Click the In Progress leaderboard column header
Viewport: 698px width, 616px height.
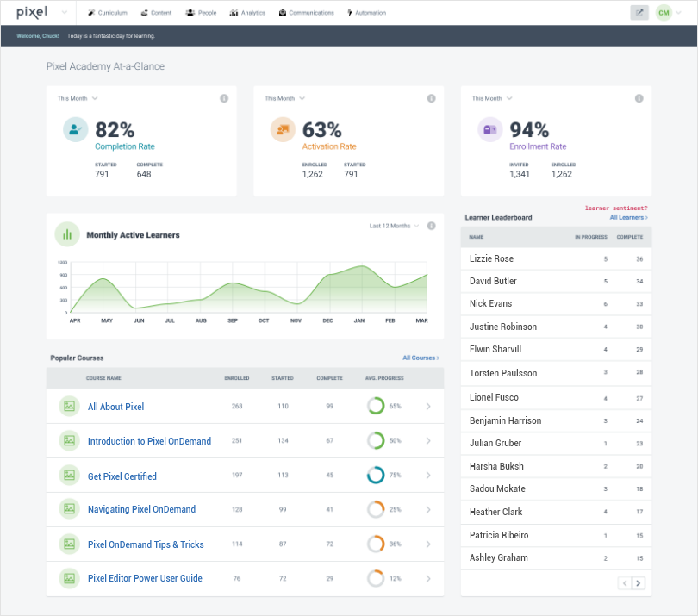tap(591, 237)
